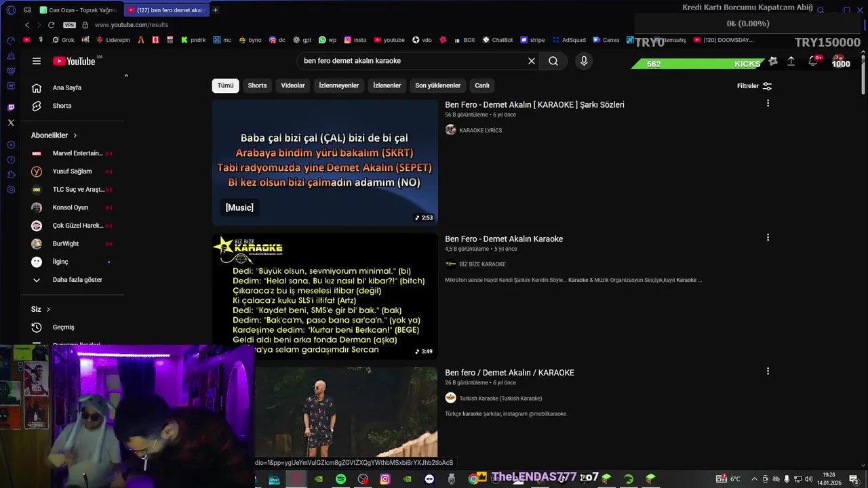Select the İzlenenler filter chip
Viewport: 868px width, 488px height.
tap(387, 85)
